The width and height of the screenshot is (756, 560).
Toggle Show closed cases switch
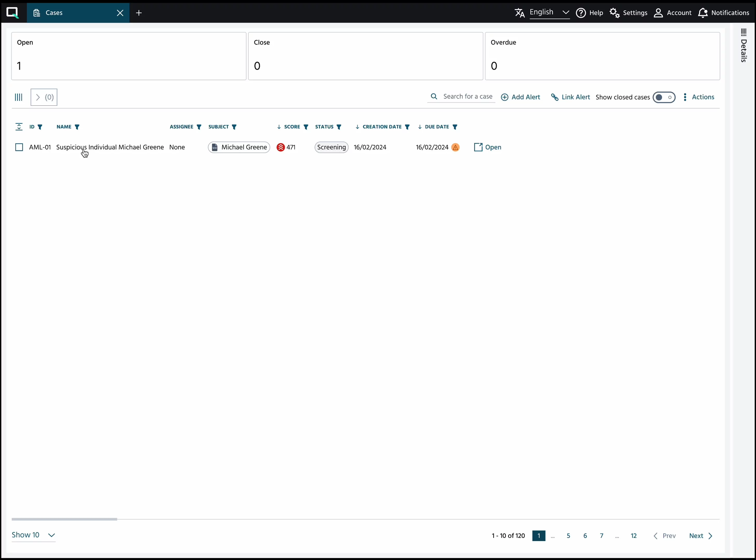(664, 98)
